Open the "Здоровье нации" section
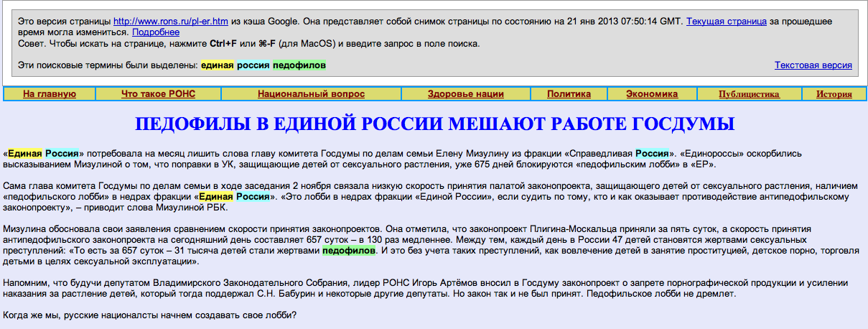868x329 pixels. (x=465, y=94)
